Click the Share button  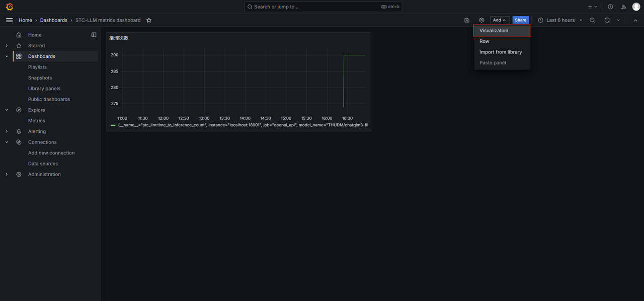[520, 20]
